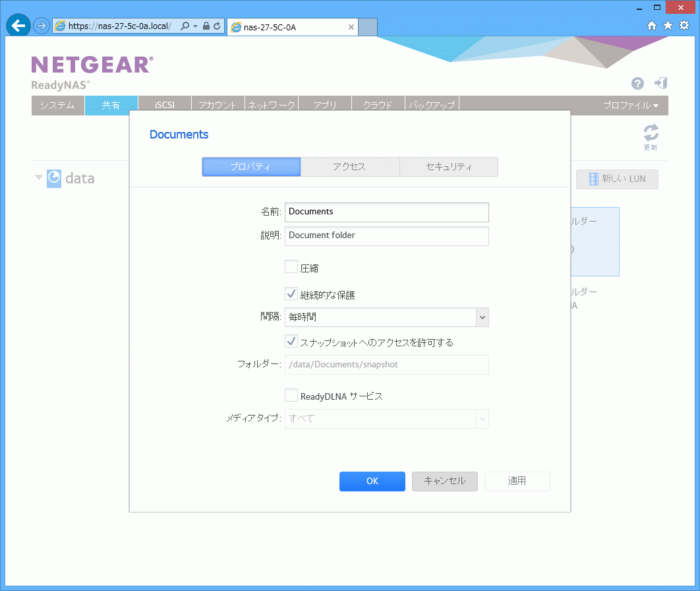Click the キャンセル button
The image size is (700, 591).
coord(445,482)
